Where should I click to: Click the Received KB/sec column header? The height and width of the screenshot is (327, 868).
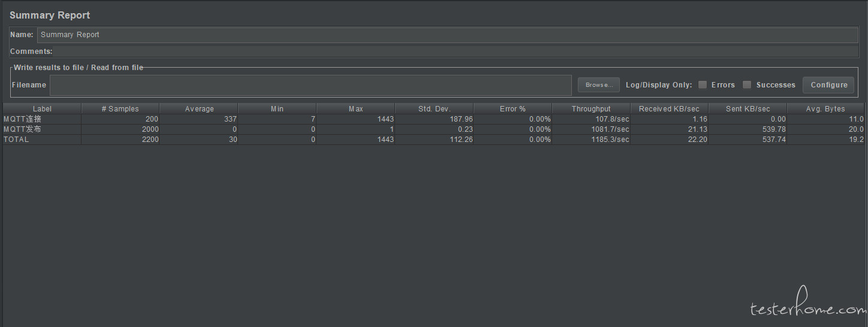(669, 109)
